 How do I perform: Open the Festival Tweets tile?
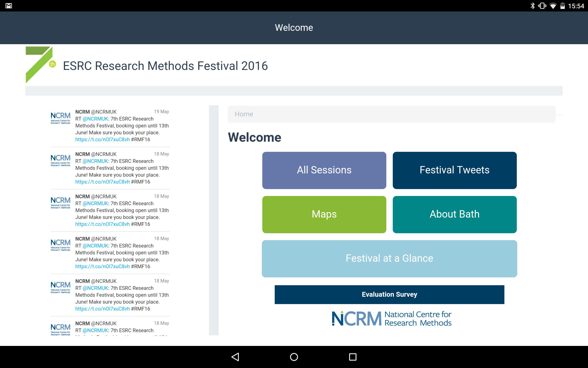(455, 170)
